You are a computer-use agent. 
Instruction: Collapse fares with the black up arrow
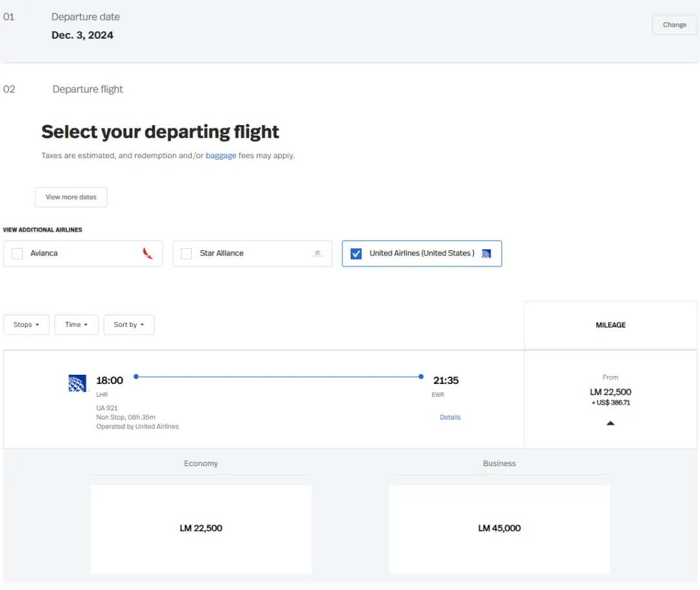click(x=611, y=423)
